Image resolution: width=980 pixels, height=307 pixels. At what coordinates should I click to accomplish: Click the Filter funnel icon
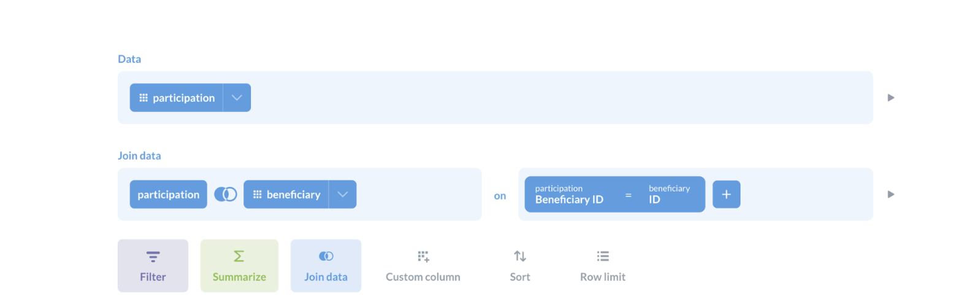[153, 256]
